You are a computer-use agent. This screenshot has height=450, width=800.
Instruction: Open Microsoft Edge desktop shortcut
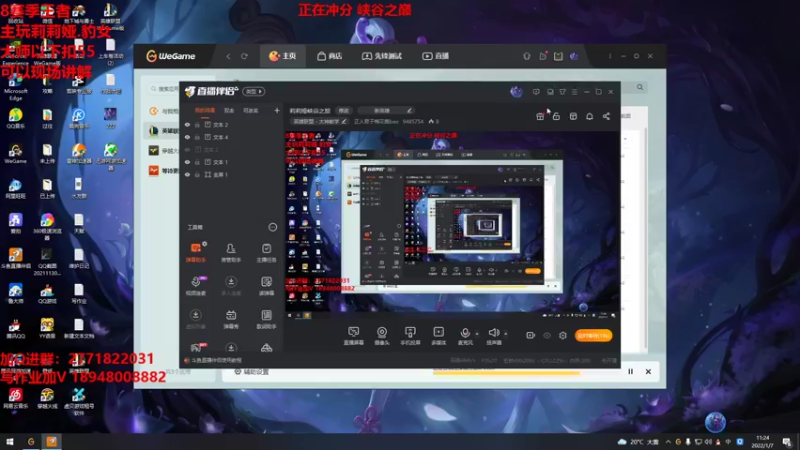(15, 85)
